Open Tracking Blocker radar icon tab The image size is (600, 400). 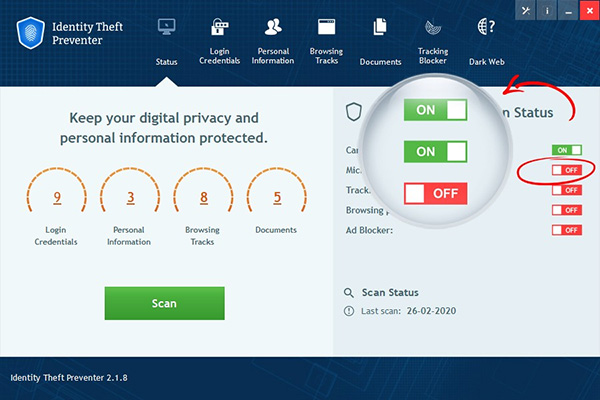tap(433, 41)
